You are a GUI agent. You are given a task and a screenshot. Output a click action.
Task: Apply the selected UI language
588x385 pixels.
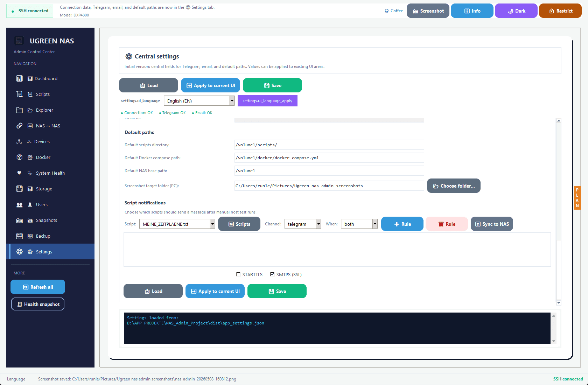267,101
